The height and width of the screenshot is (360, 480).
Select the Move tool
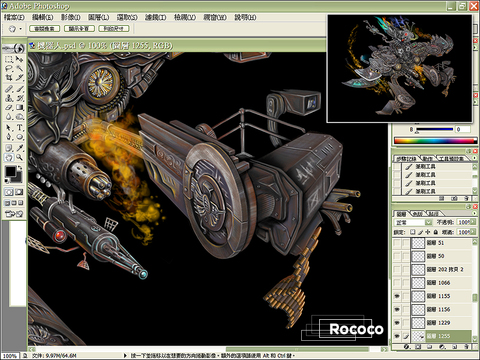pyautogui.click(x=19, y=60)
